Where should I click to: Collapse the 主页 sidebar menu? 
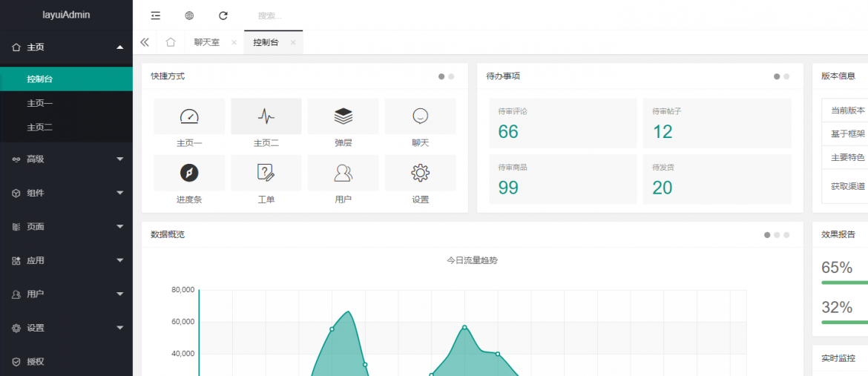click(x=67, y=47)
